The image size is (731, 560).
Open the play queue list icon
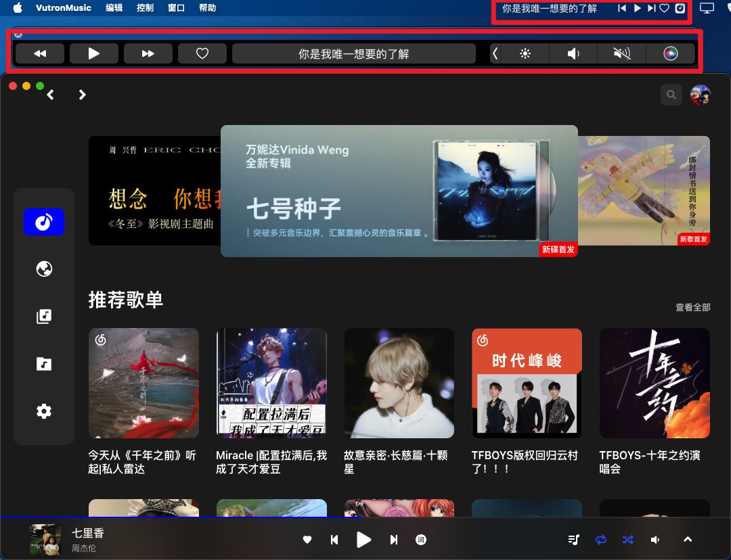(x=573, y=540)
